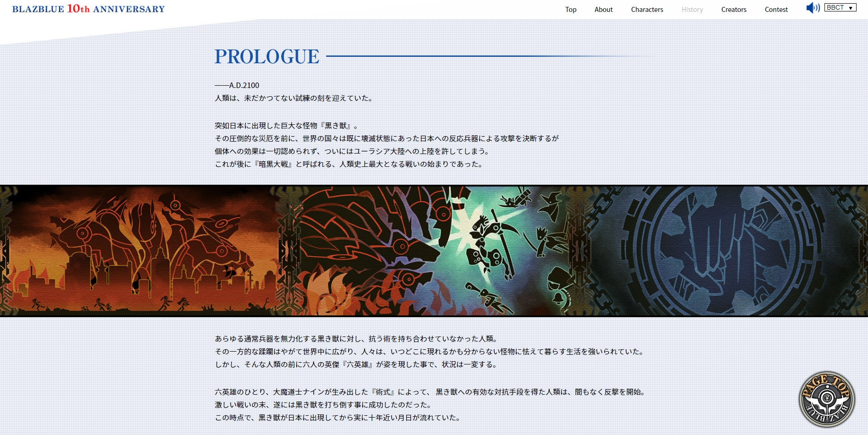
Task: Open the BBCT music selection dropdown
Action: (x=840, y=8)
